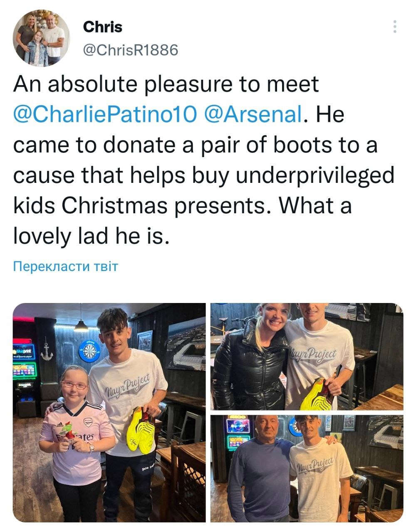The width and height of the screenshot is (416, 532).
Task: Click the yellow boots in the large photo
Action: [x=141, y=430]
